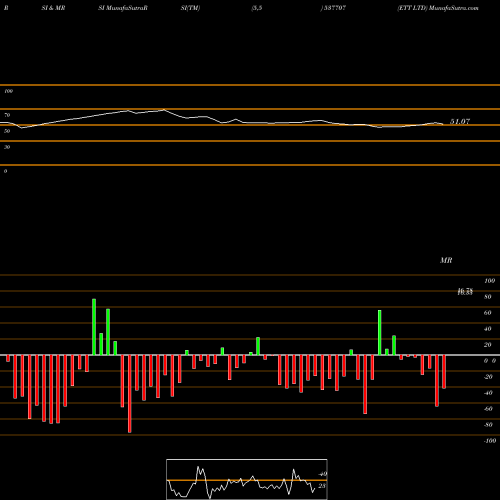Click the MR axis label 80

click(487, 297)
